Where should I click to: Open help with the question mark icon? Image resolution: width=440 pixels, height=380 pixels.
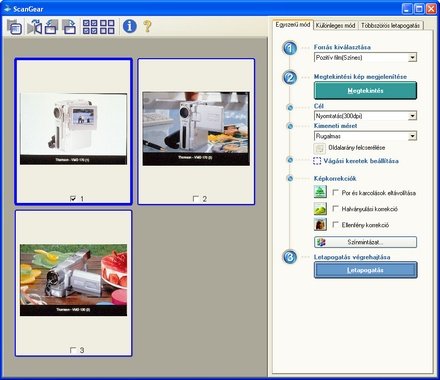pos(147,26)
